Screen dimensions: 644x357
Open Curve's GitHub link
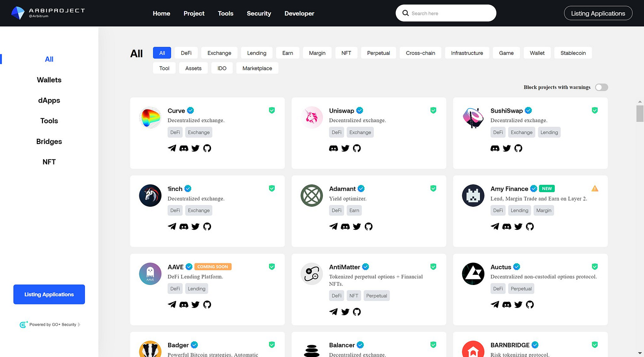pyautogui.click(x=207, y=148)
